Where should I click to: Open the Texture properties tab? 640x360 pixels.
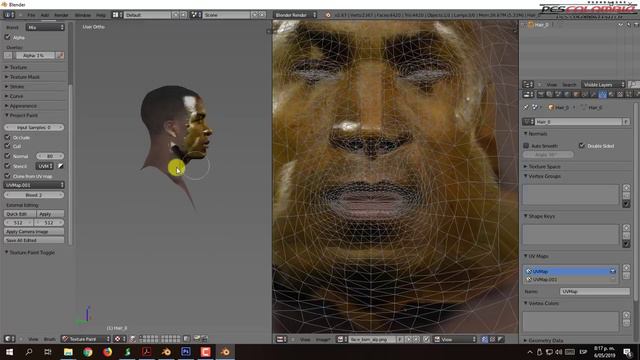(620, 95)
